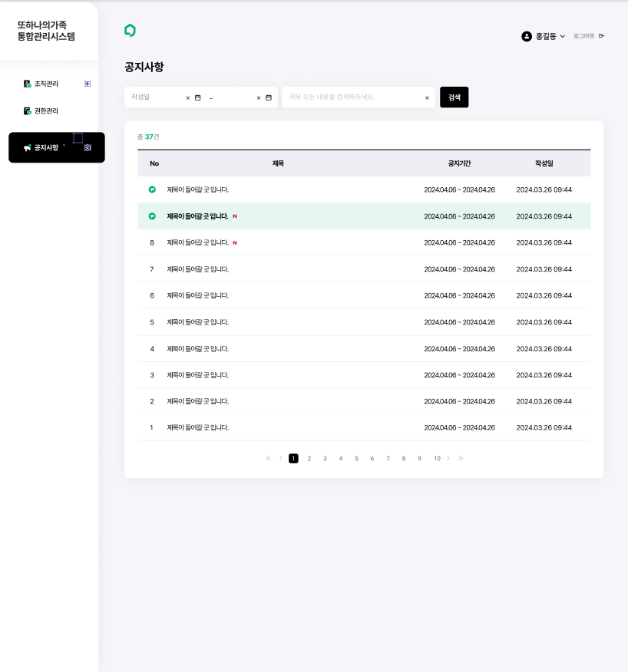Click the No column header
Viewport: 628px width, 672px height.
pyautogui.click(x=154, y=163)
